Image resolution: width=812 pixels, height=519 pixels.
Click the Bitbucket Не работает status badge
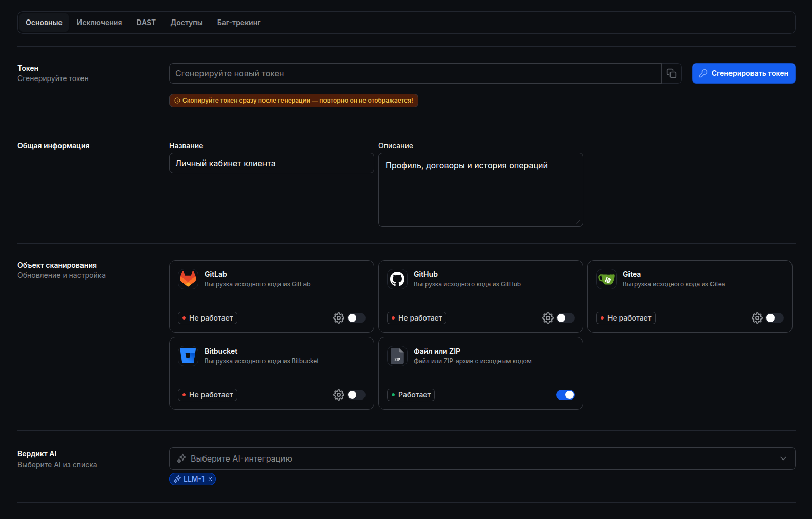click(208, 395)
